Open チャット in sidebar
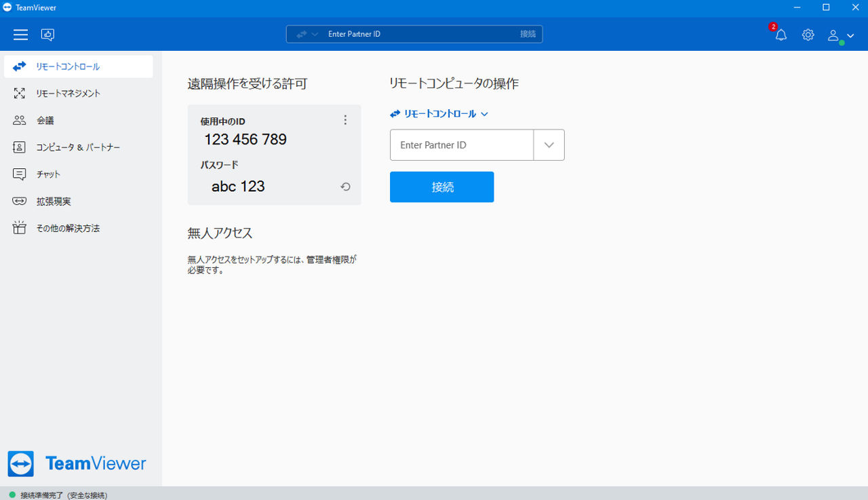This screenshot has width=868, height=500. pyautogui.click(x=78, y=174)
